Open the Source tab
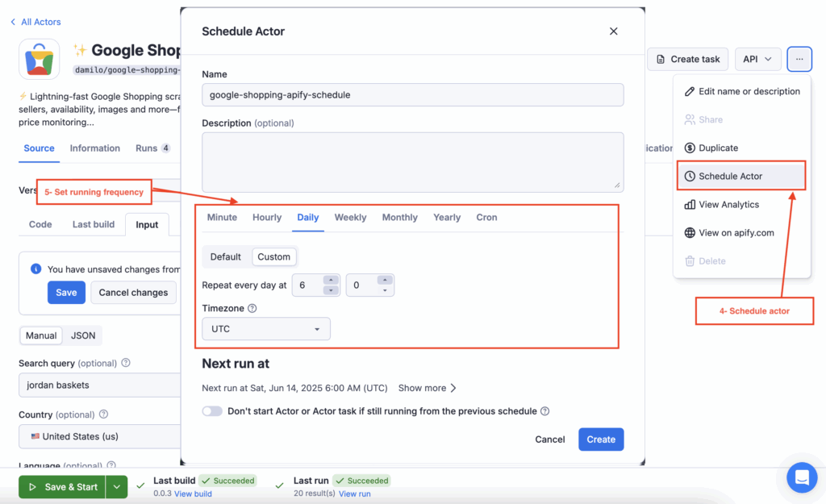The image size is (826, 504). tap(39, 148)
